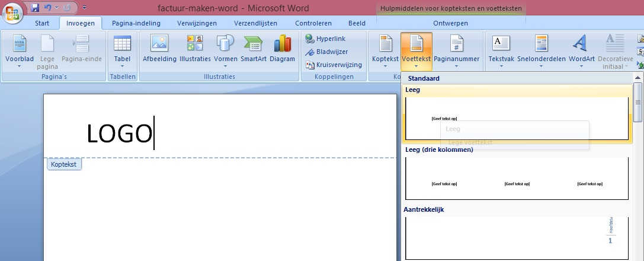Add a Bladwijzer bookmark
Viewport: 644px width, 261px height.
point(326,52)
